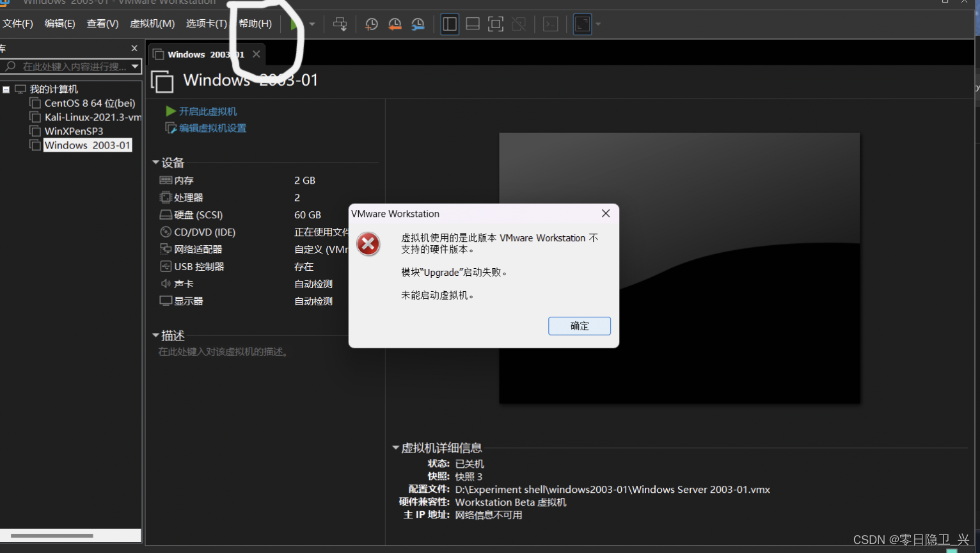Click the Unity mode icon
This screenshot has height=553, width=980.
(x=519, y=24)
